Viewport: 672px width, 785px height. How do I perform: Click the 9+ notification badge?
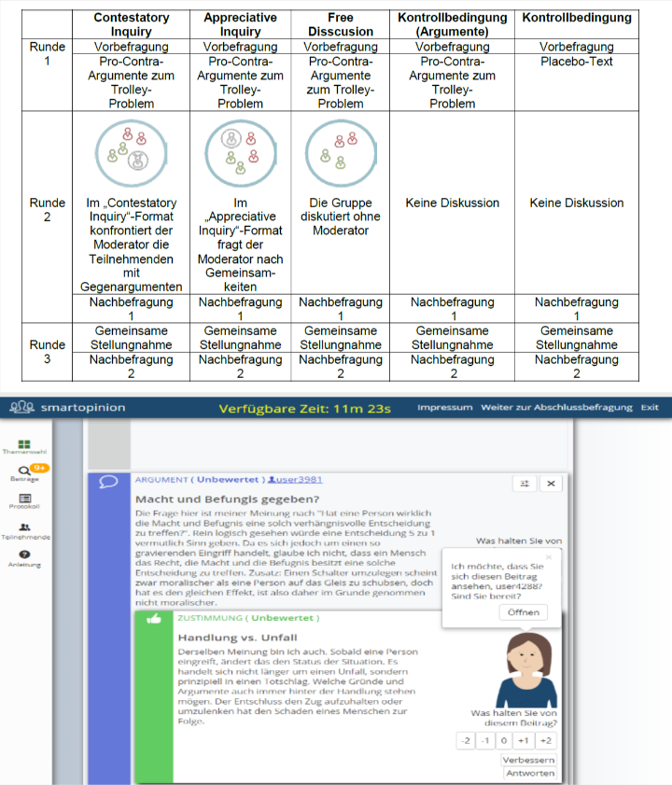click(39, 468)
